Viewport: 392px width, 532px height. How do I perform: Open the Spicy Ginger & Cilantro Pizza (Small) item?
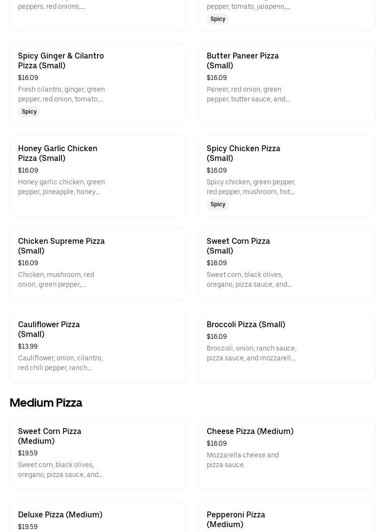[61, 60]
